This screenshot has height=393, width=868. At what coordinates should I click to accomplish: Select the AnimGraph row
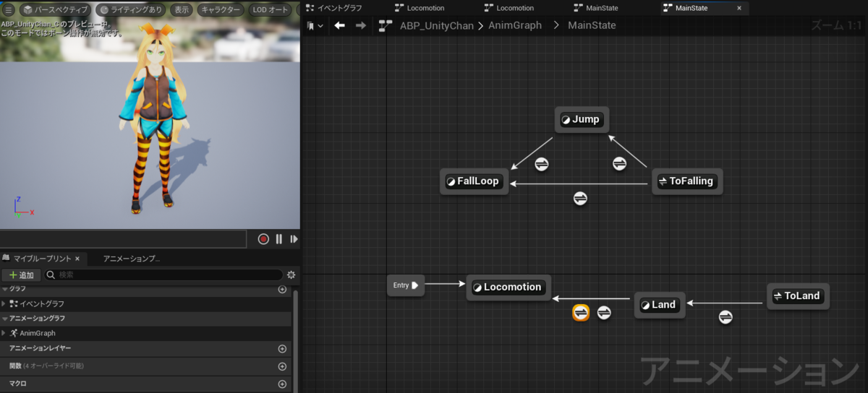tap(145, 333)
